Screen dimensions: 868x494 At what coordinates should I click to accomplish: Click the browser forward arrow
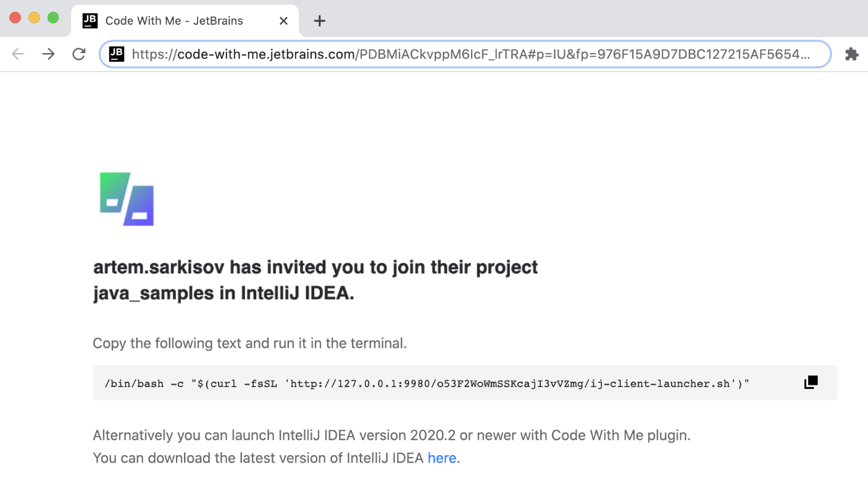[48, 54]
